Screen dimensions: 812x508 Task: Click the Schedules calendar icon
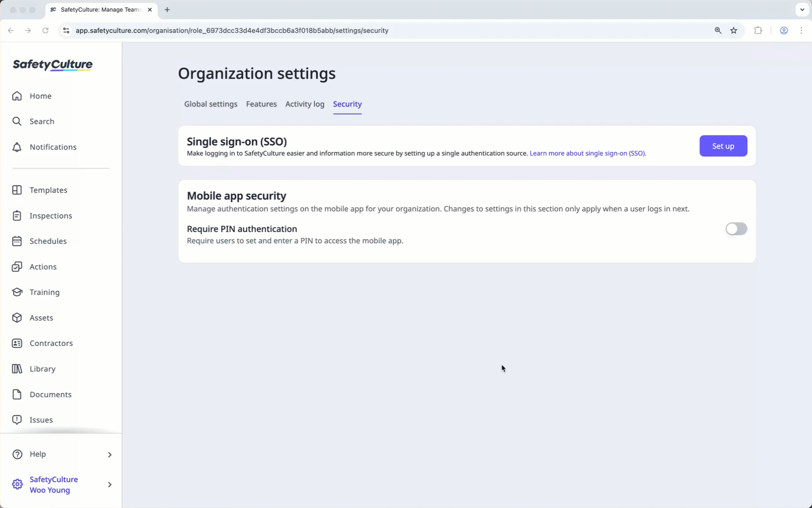click(17, 241)
